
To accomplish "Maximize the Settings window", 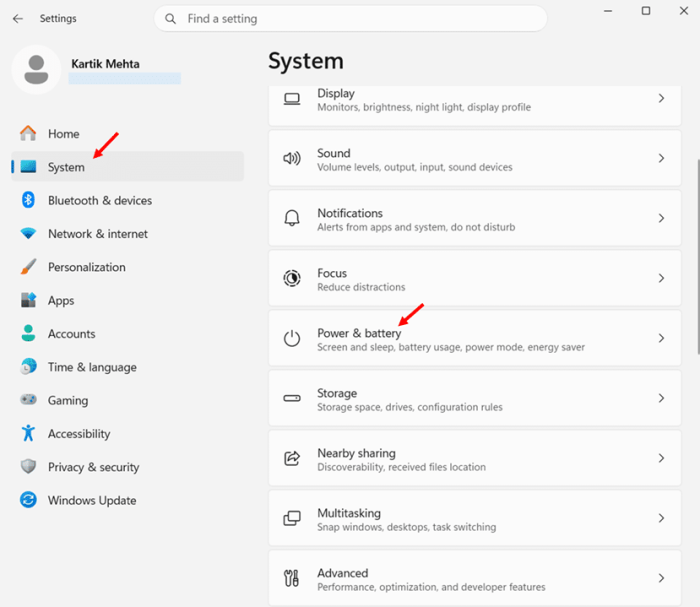I will click(646, 11).
